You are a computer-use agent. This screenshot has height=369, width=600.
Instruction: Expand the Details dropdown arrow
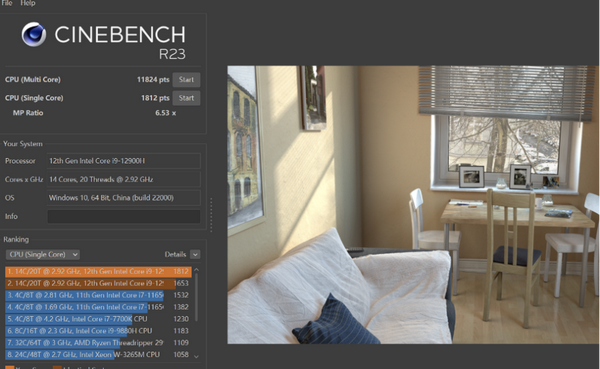195,255
